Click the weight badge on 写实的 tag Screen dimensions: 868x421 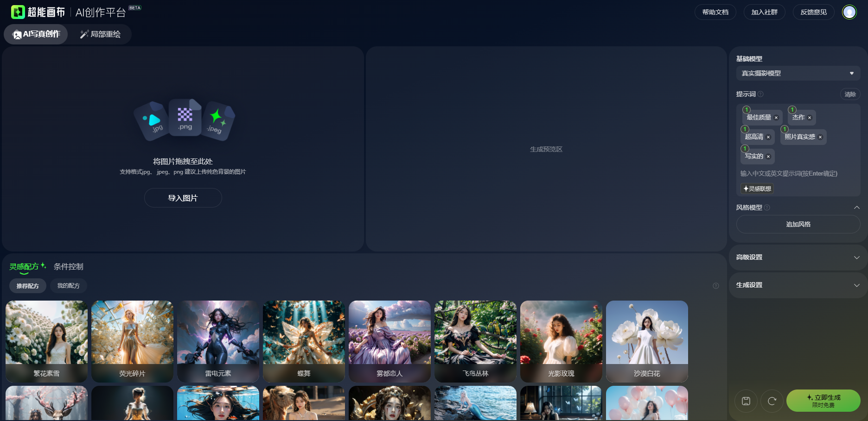pyautogui.click(x=745, y=149)
